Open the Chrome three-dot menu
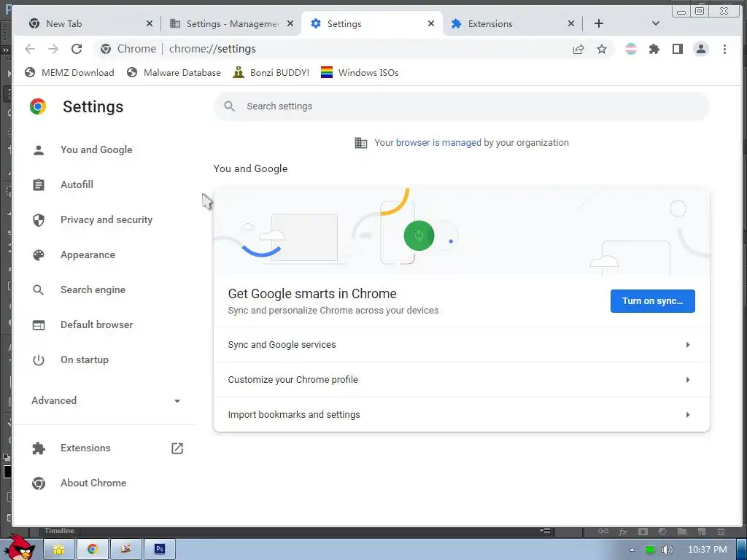Viewport: 747px width, 560px height. (x=724, y=49)
